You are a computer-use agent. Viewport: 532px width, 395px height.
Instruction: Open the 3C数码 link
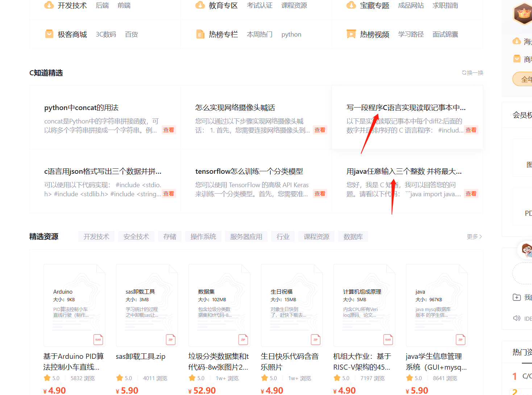click(106, 34)
